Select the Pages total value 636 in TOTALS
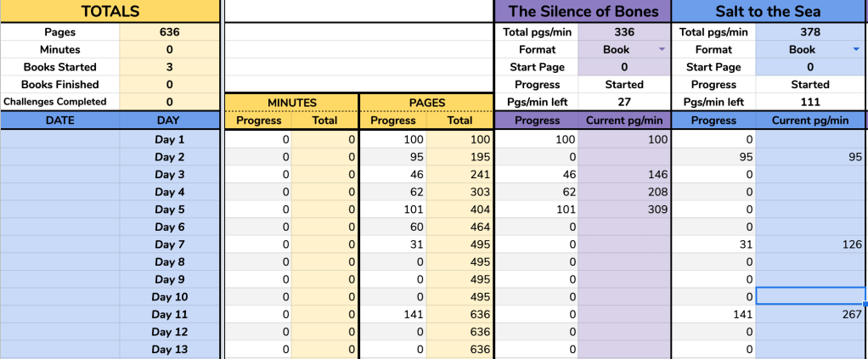Screen dimensions: 868x359 (x=170, y=32)
